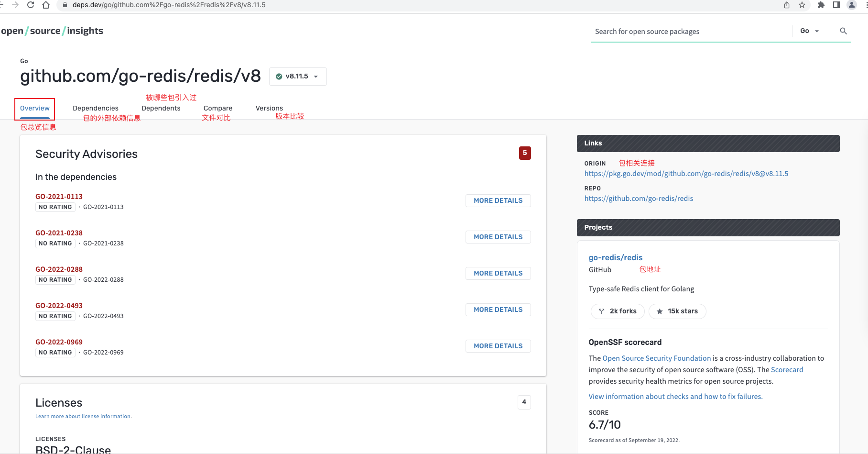Toggle browser side panel icon
Viewport: 868px width, 454px height.
click(x=836, y=5)
